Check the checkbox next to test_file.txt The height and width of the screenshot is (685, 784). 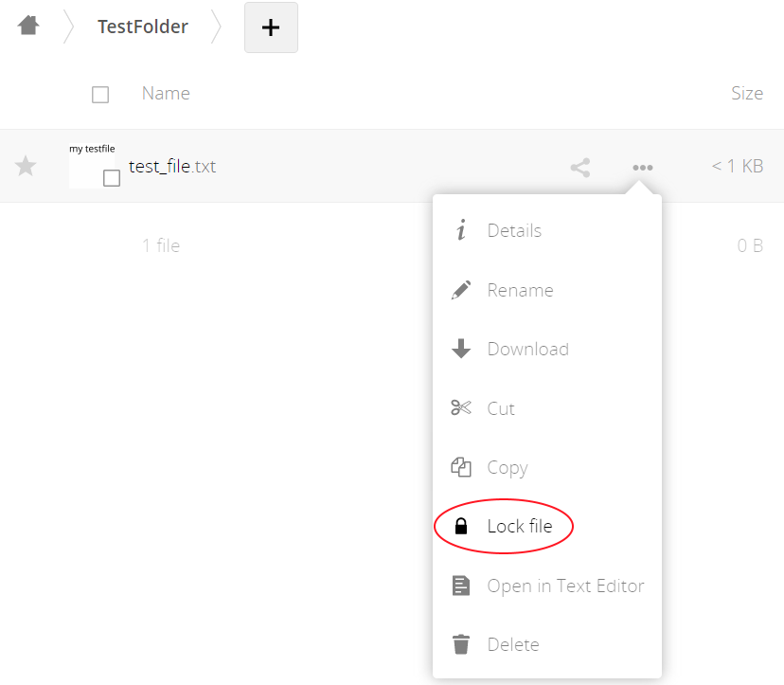click(111, 177)
